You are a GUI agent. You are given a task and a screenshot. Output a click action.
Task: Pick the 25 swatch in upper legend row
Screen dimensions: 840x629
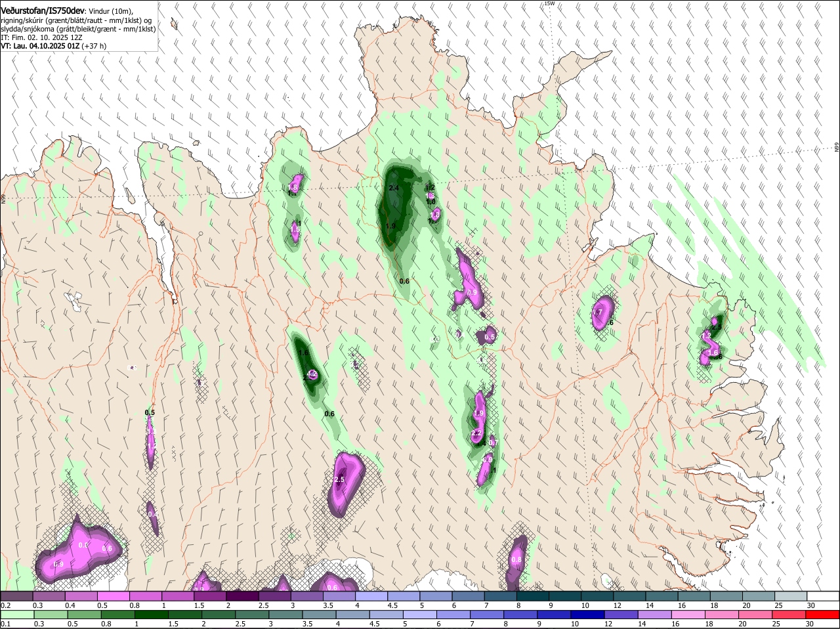[790, 596]
